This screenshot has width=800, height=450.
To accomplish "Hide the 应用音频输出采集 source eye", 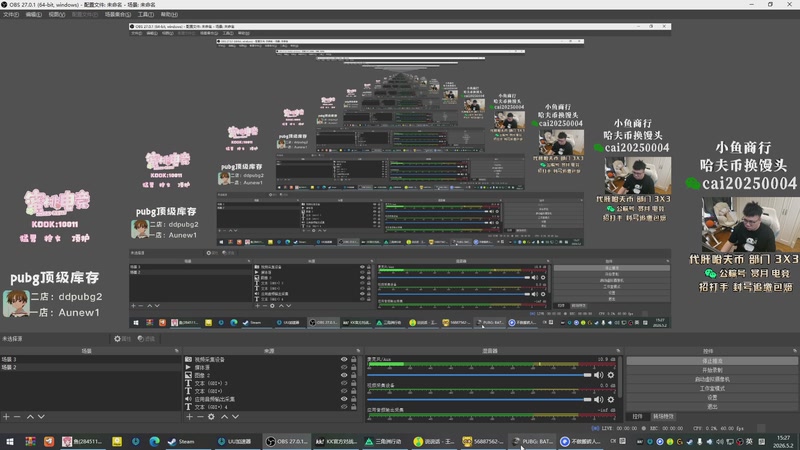I will coord(344,399).
